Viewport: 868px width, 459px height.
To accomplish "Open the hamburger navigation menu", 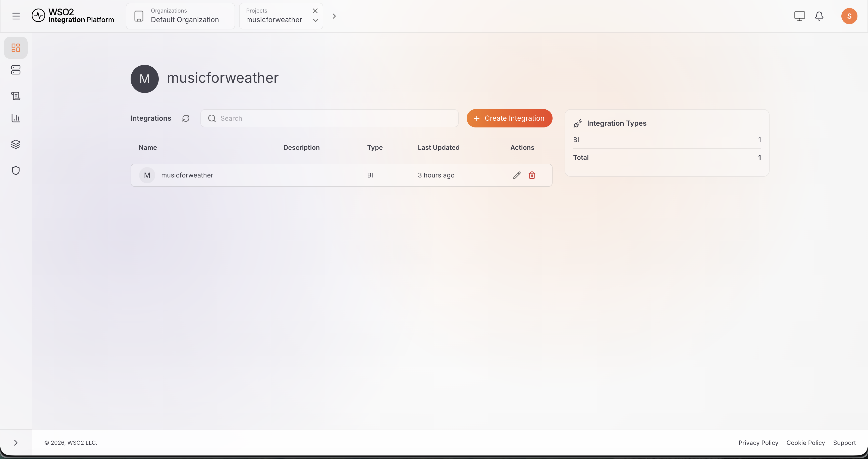I will click(16, 16).
